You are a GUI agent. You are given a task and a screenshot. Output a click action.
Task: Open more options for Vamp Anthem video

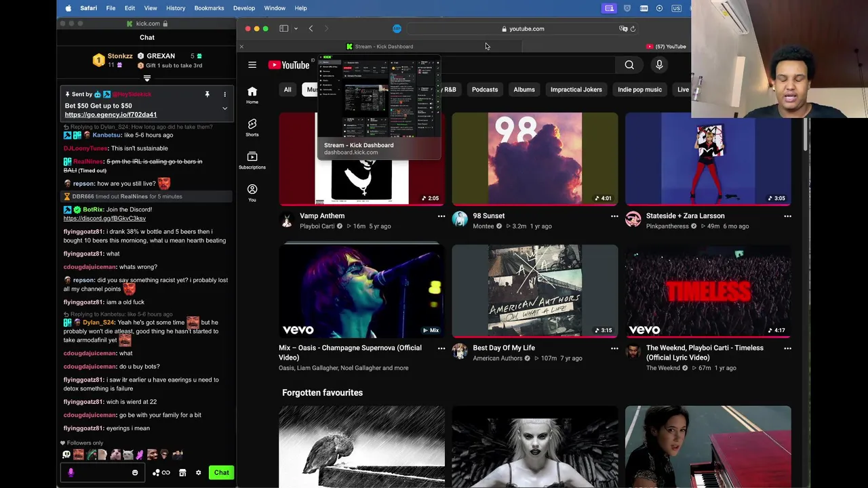tap(441, 216)
